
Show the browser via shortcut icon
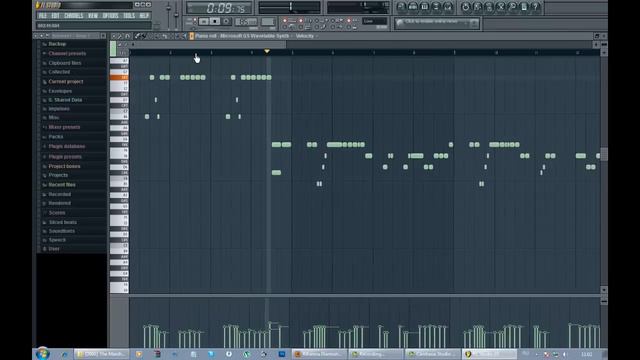click(x=436, y=7)
